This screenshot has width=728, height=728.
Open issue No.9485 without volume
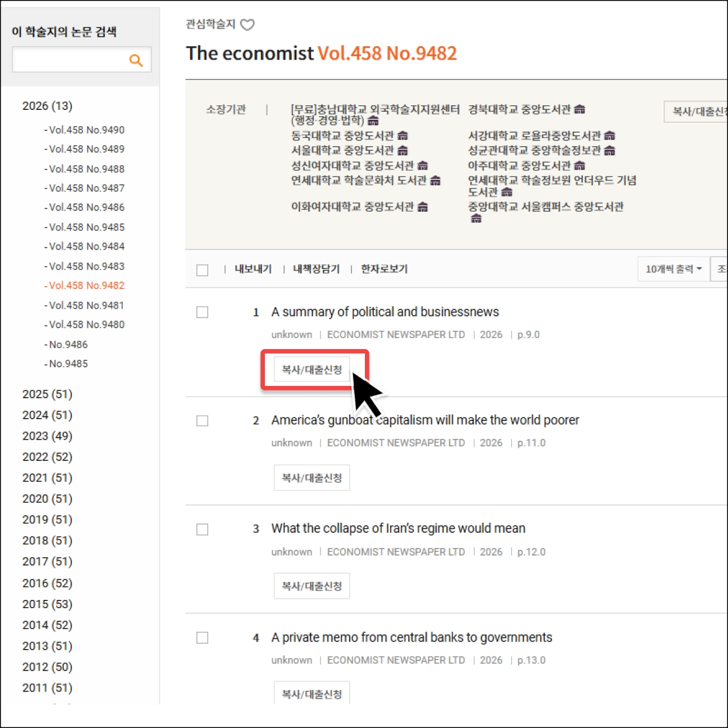(x=68, y=364)
